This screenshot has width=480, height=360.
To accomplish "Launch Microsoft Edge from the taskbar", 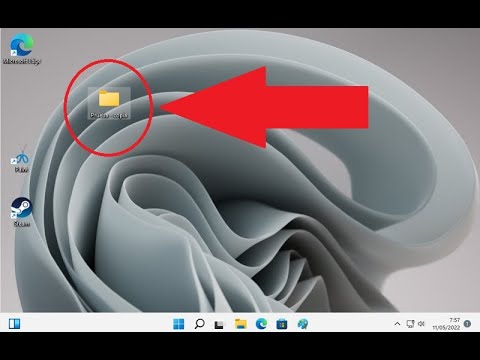I will tap(261, 324).
